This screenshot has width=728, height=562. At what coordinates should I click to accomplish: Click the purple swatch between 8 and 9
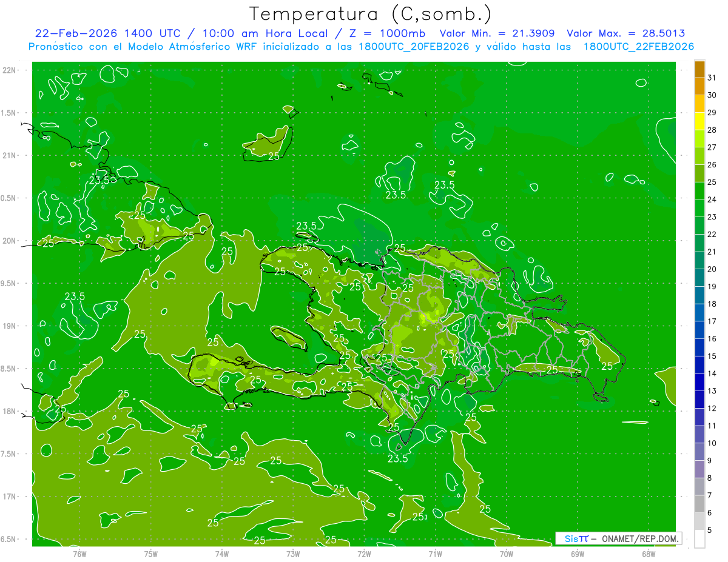(699, 469)
